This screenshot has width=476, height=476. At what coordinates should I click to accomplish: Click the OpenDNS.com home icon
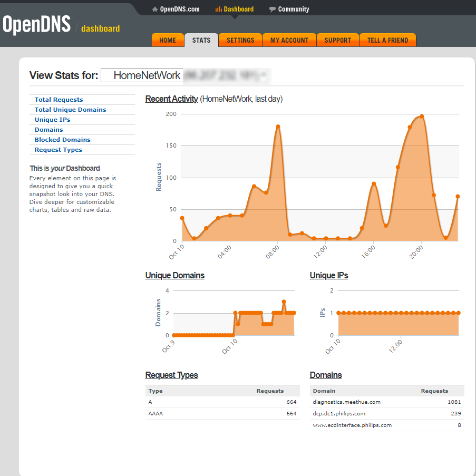[155, 9]
